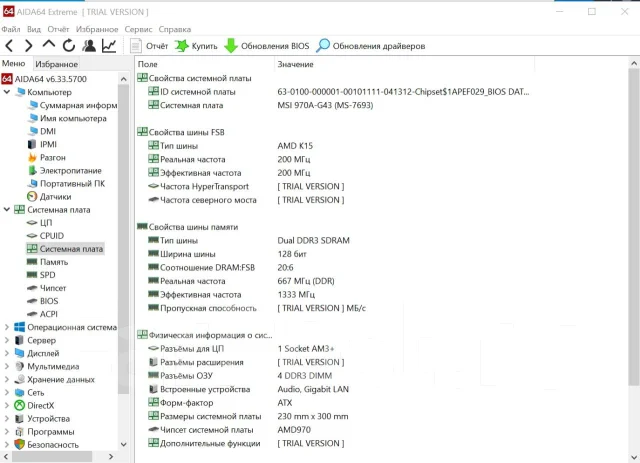The height and width of the screenshot is (463, 640).
Task: Click the Память memory icon
Action: 32,262
